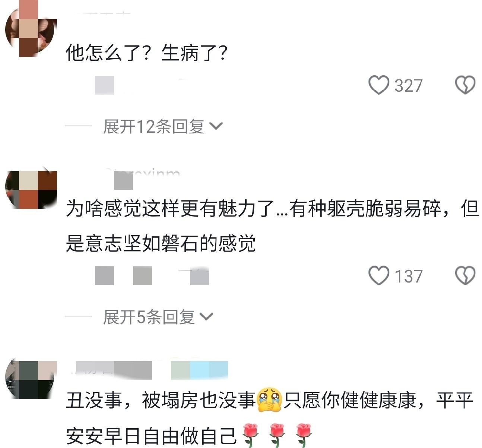
Task: Click the 137 like count
Action: [408, 276]
